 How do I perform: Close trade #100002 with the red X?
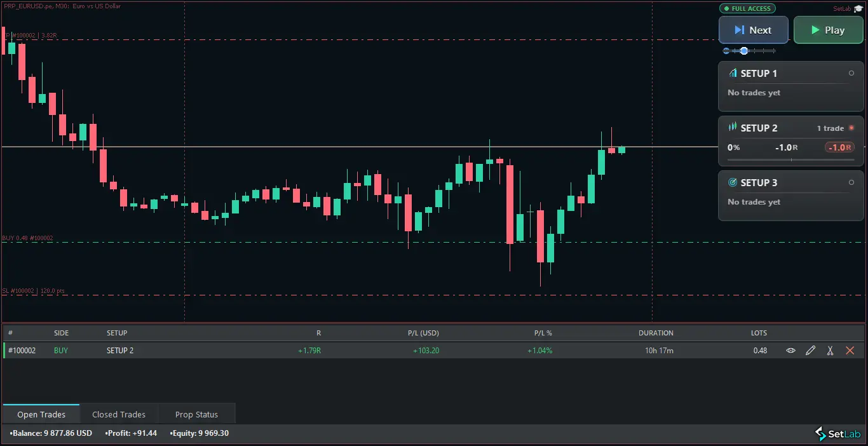pos(850,350)
